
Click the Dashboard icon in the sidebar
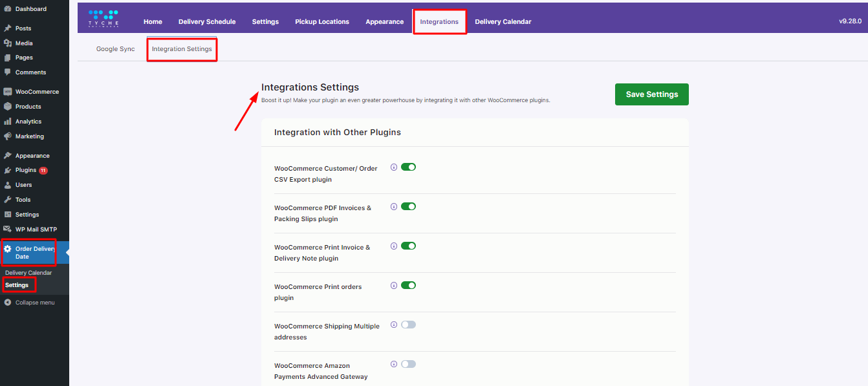coord(8,9)
